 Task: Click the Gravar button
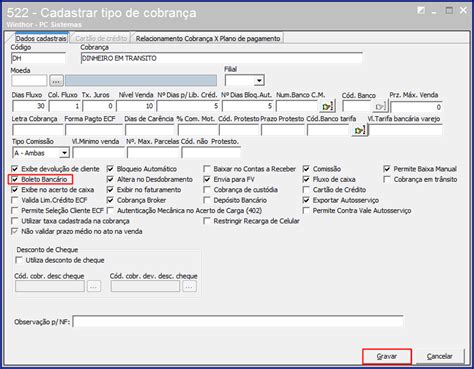point(387,356)
